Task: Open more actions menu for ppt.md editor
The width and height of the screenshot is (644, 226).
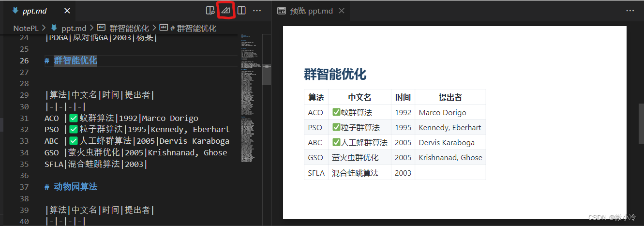Action: coord(257,11)
